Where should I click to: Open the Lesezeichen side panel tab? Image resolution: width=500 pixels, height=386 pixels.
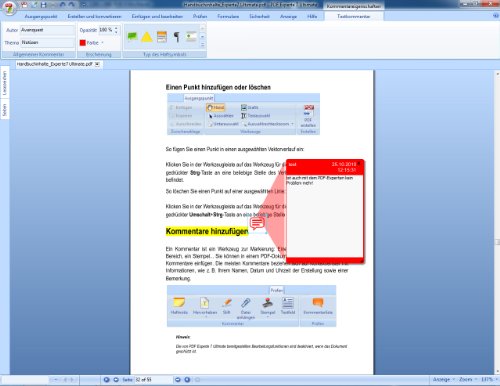pos(5,83)
